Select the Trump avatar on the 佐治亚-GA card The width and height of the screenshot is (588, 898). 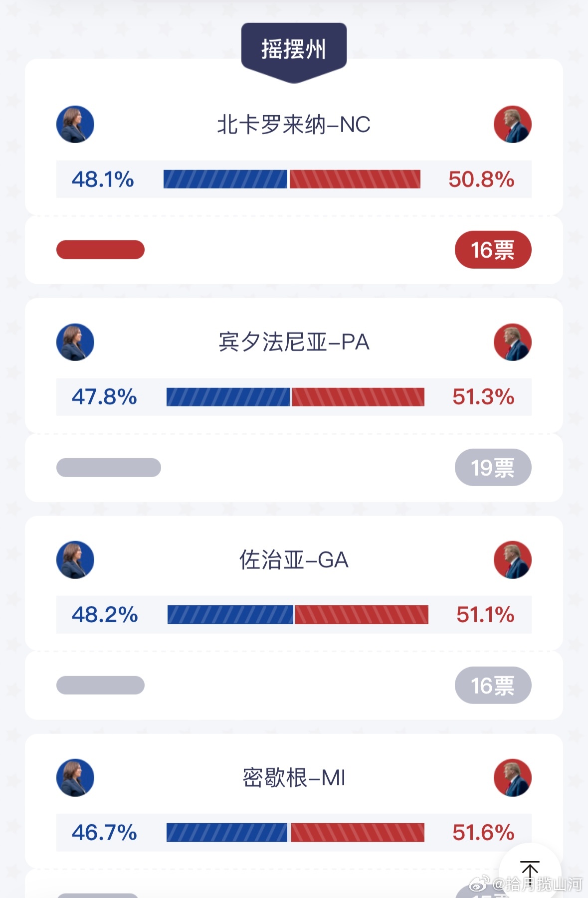(x=512, y=560)
